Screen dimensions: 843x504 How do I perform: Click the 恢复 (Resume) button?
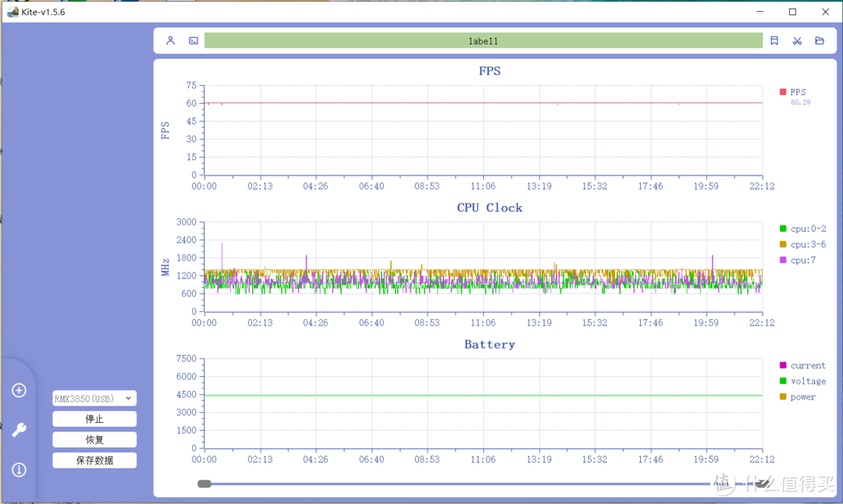[x=94, y=440]
